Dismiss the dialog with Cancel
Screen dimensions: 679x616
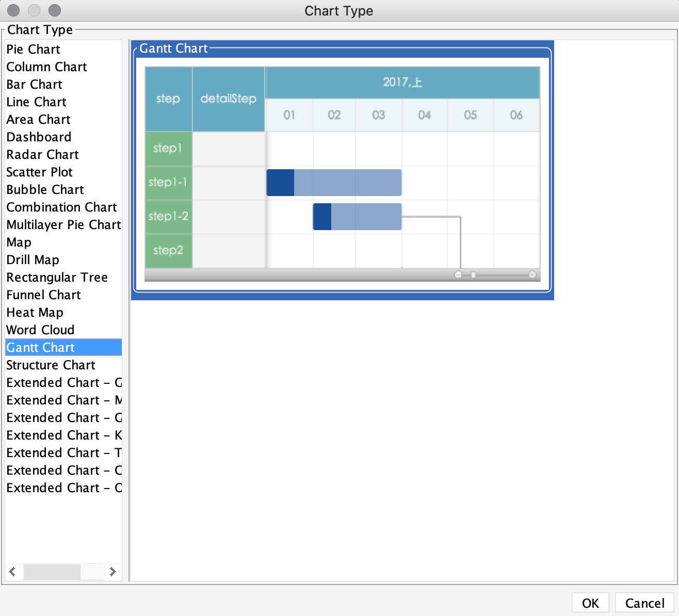[x=644, y=603]
